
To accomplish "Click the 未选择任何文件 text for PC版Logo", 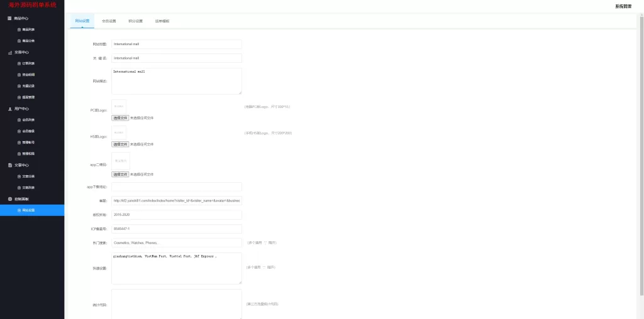I will tap(142, 118).
